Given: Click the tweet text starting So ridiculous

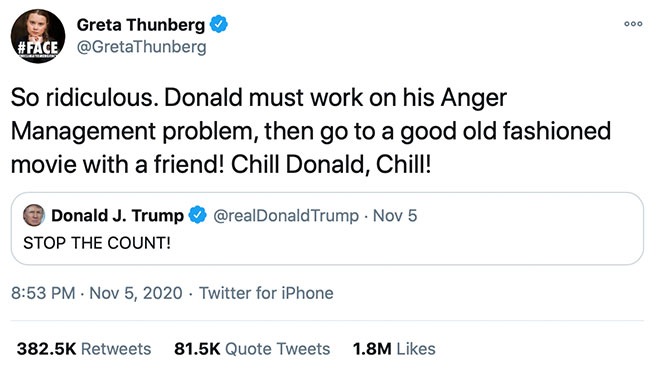Looking at the screenshot, I should [311, 131].
